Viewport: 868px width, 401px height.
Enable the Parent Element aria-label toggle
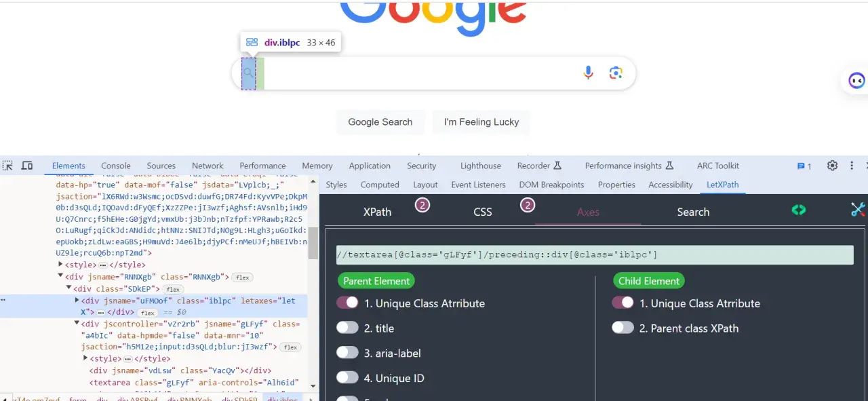[x=347, y=353]
